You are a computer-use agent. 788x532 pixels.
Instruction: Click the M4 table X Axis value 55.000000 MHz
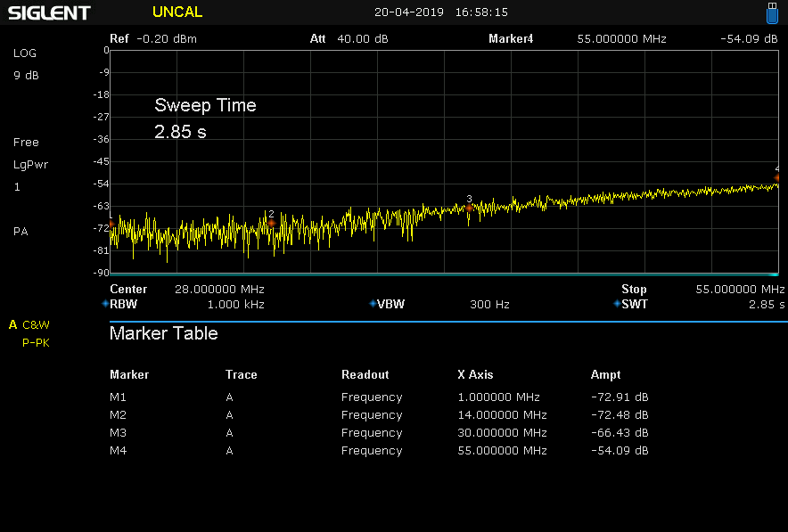coord(502,451)
